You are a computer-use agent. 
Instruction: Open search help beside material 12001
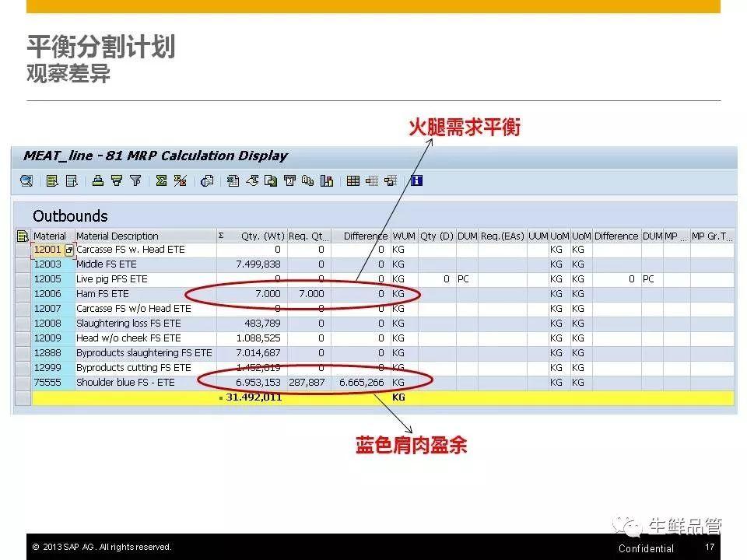tap(69, 250)
